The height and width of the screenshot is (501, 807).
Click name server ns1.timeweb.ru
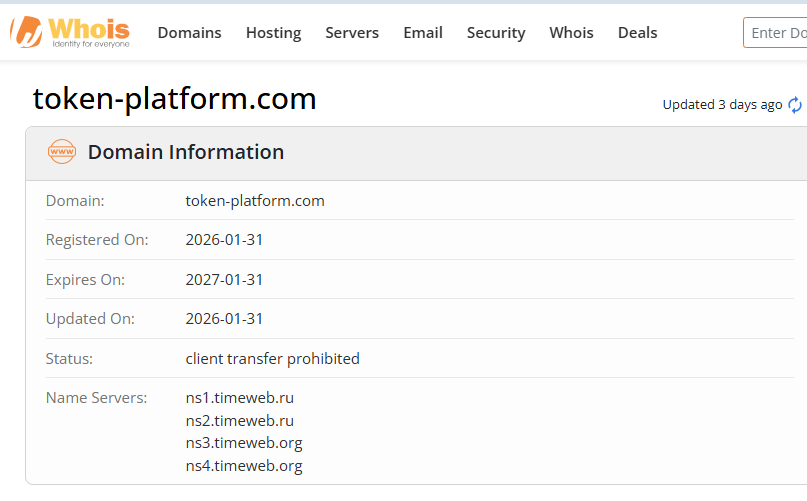point(240,398)
